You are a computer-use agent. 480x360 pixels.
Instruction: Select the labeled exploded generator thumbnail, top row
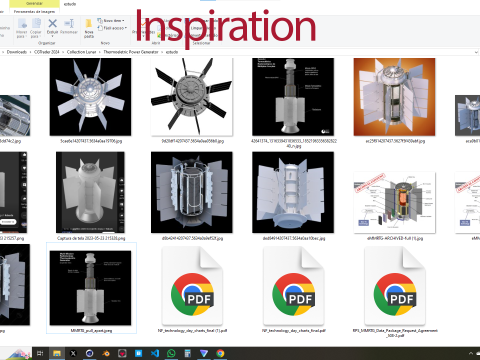coord(293,97)
